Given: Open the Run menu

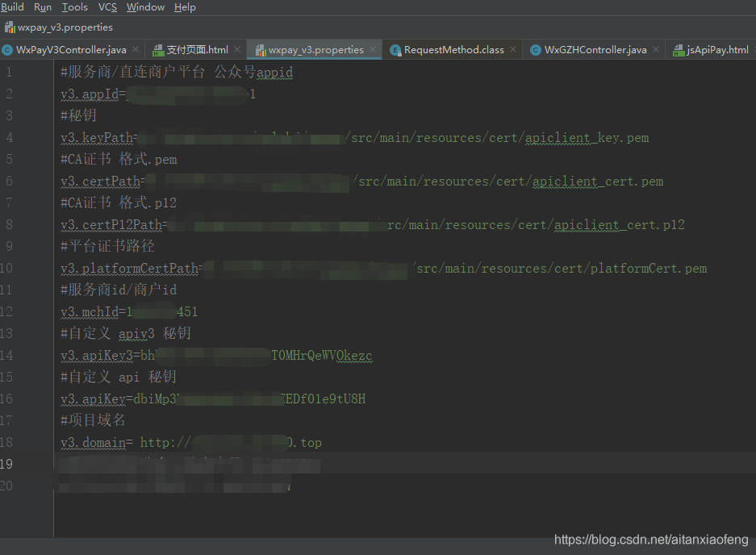Looking at the screenshot, I should pos(43,7).
